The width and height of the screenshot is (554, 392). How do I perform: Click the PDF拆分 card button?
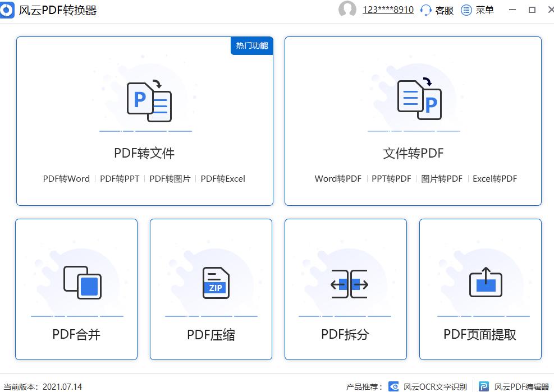click(x=346, y=289)
